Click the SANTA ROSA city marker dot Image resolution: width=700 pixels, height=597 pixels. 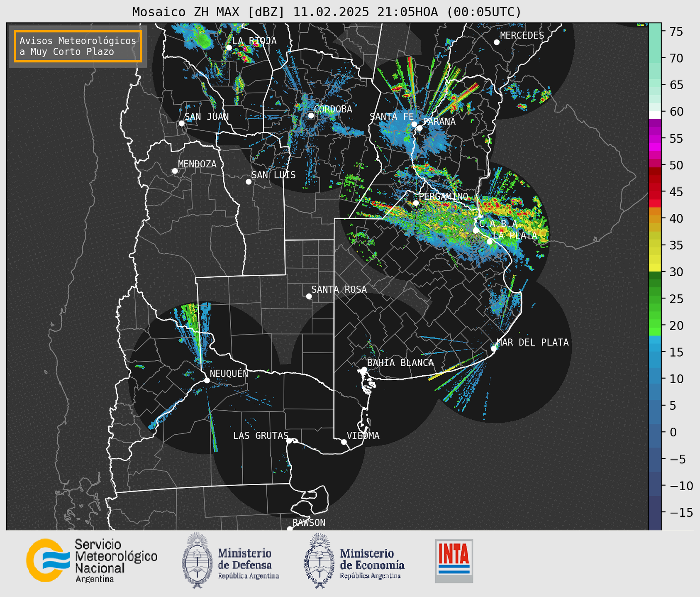pos(309,296)
